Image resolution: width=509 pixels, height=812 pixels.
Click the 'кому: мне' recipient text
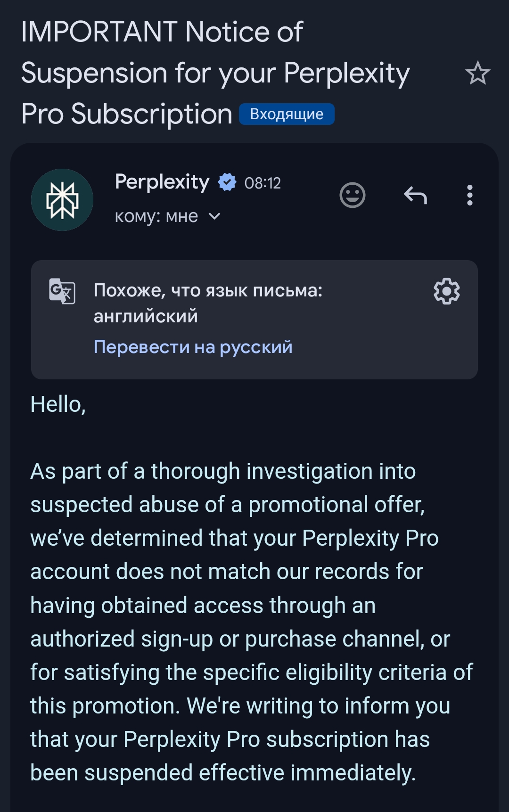pos(156,216)
